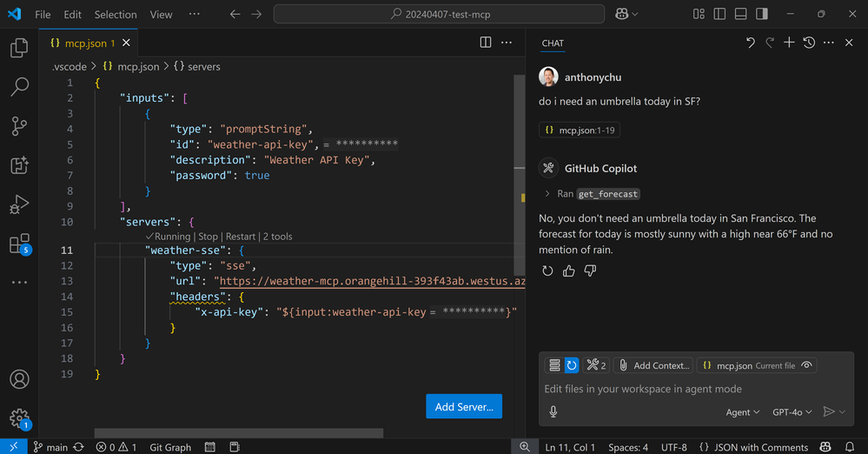Open editor More Actions ellipsis
The height and width of the screenshot is (454, 868).
click(507, 43)
